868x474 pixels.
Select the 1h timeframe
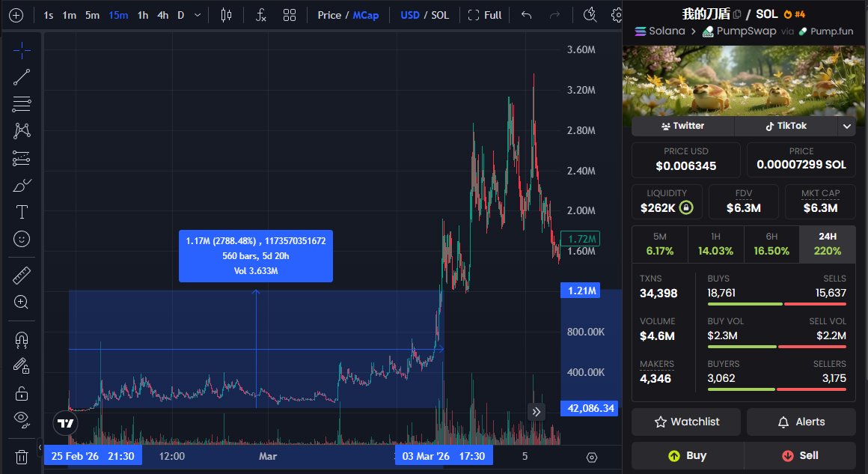[x=143, y=15]
